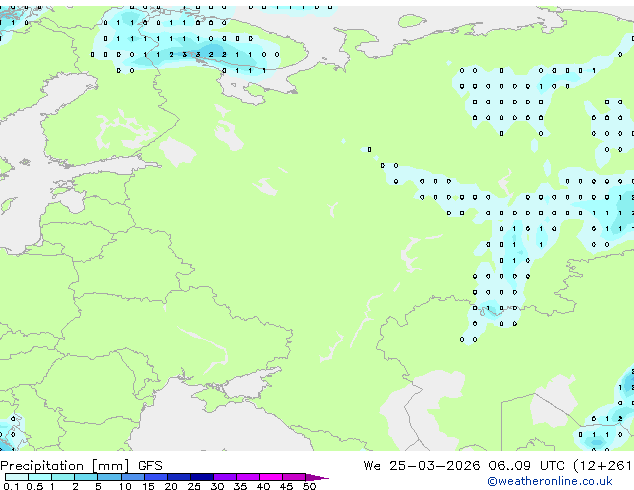
Task: Click the 15 to 20 mm legend swatch
Action: (156, 477)
